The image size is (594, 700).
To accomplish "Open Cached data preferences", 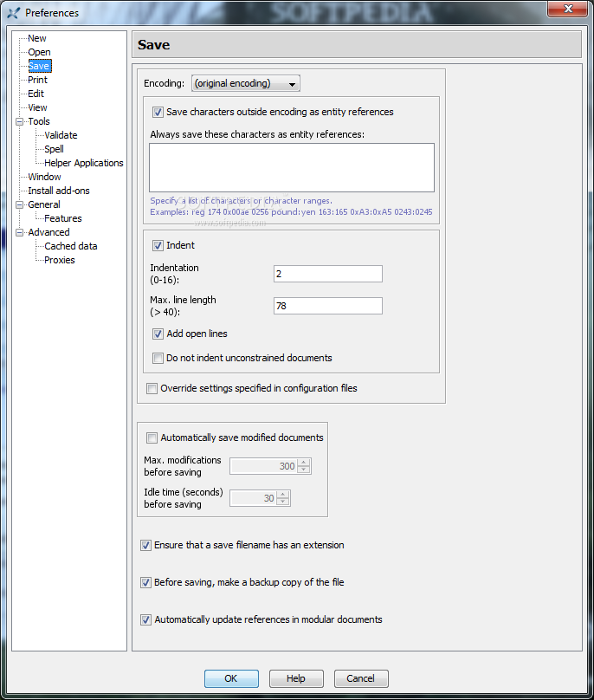I will coord(70,246).
